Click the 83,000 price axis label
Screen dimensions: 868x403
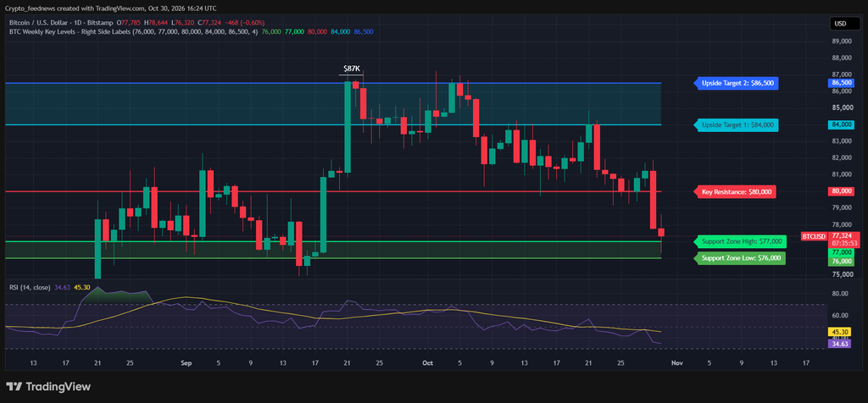842,141
